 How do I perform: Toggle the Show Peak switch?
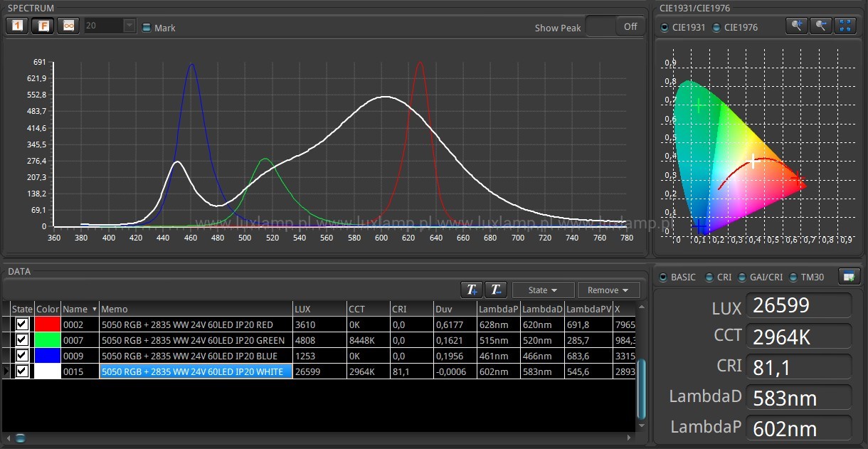click(x=615, y=27)
